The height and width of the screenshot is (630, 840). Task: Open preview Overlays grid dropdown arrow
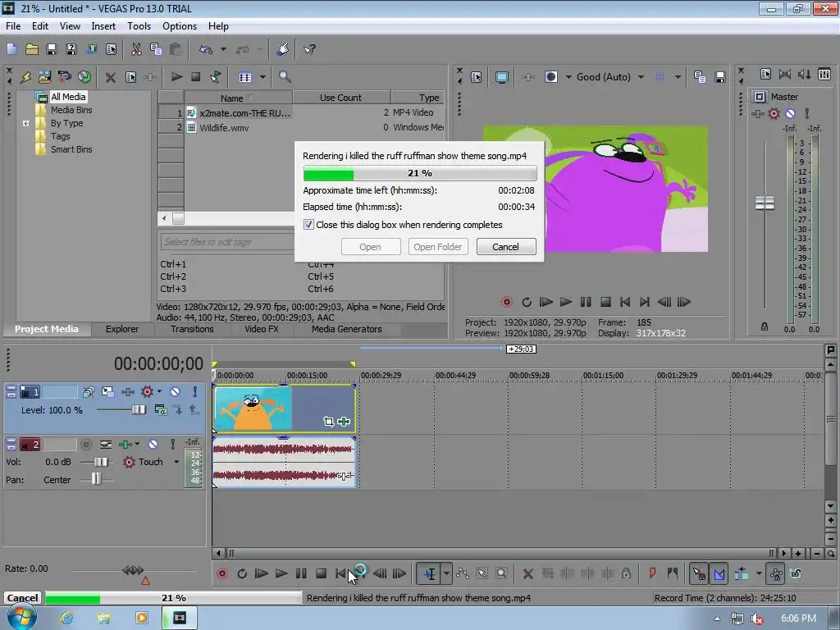[x=678, y=77]
